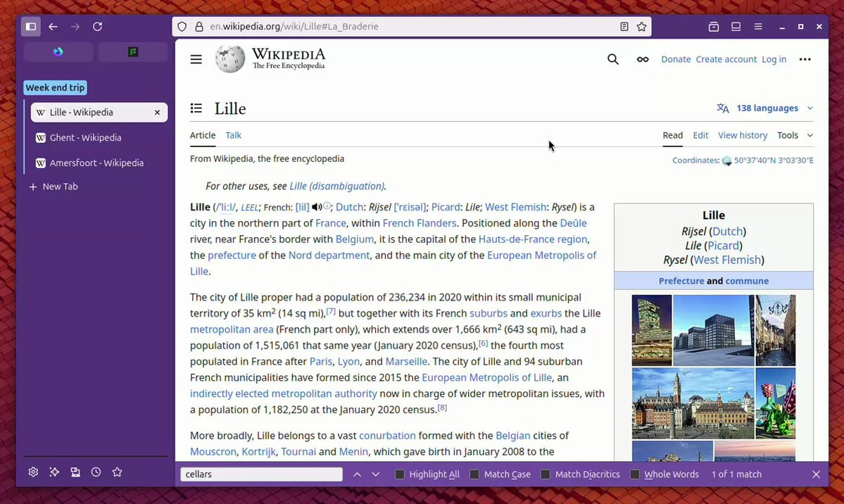Bookmark this page with star icon

[x=641, y=26]
